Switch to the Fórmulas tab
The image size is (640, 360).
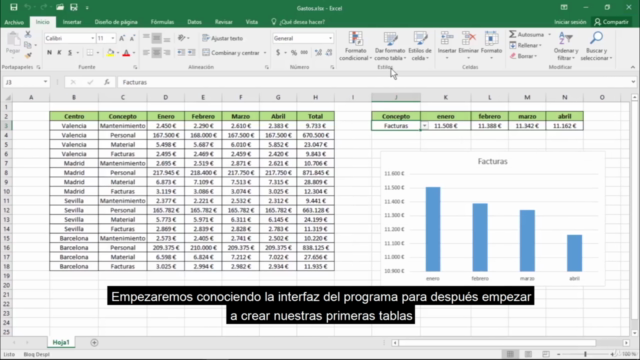(162, 22)
